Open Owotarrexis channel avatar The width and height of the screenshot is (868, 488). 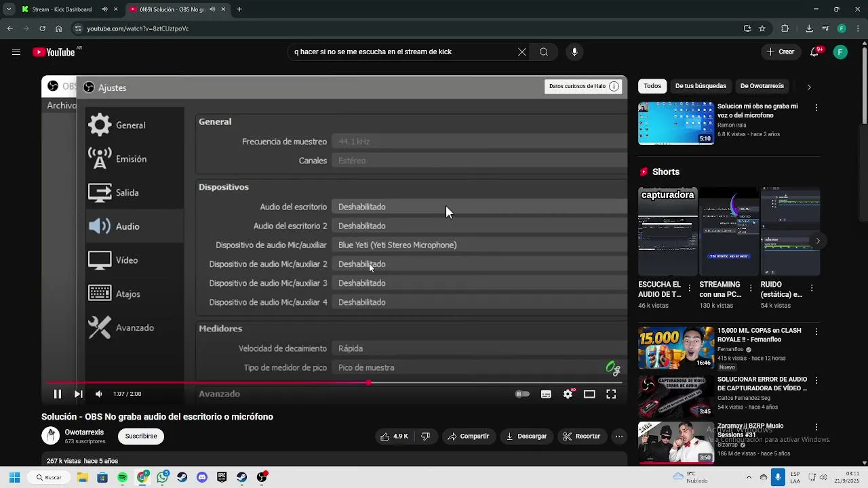coord(50,436)
